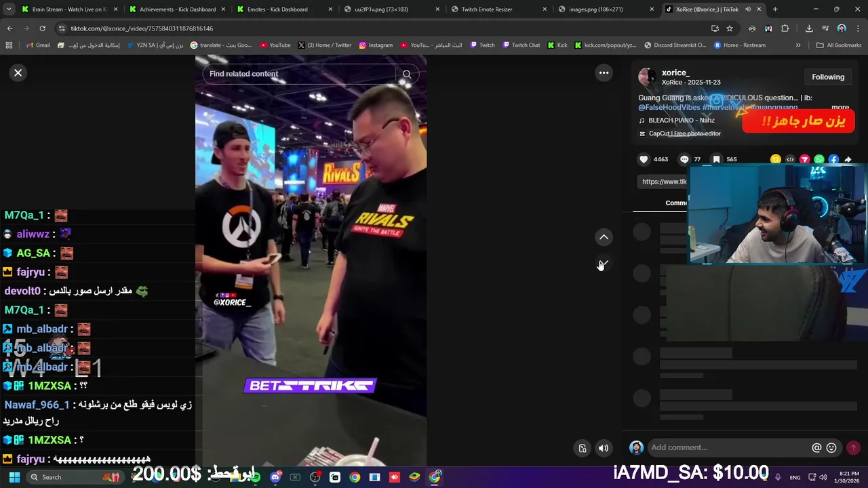
Task: Open All Bookmarks folder
Action: click(x=839, y=45)
